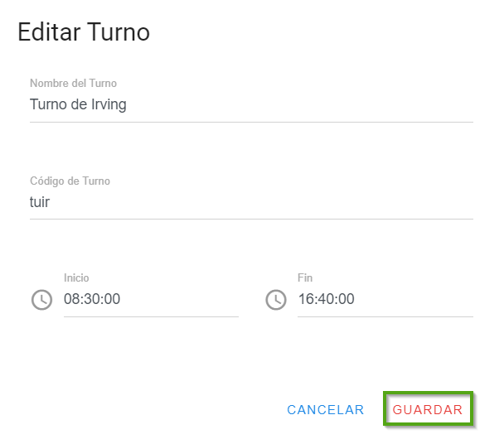
Task: Click the "Código de Turno" label
Action: (x=70, y=181)
